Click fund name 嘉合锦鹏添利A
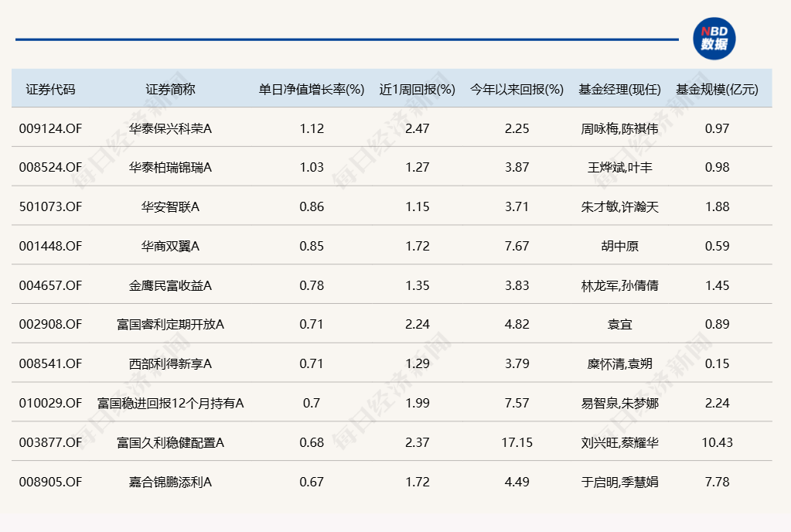 pos(171,482)
